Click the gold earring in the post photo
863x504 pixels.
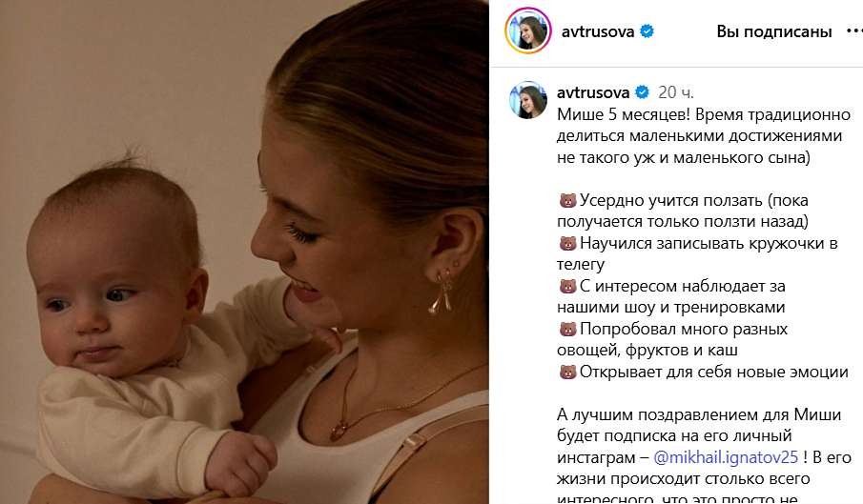click(442, 291)
